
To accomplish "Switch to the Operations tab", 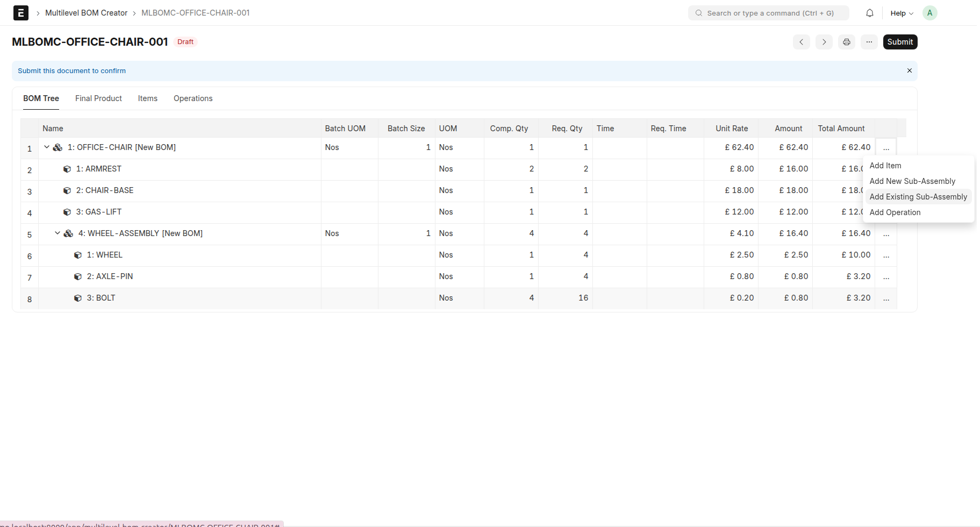I will [192, 98].
